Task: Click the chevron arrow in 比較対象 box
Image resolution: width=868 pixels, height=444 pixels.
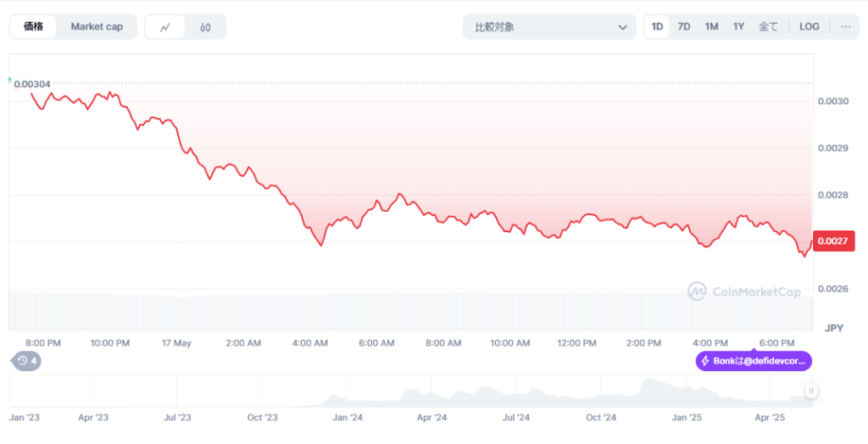Action: 621,27
